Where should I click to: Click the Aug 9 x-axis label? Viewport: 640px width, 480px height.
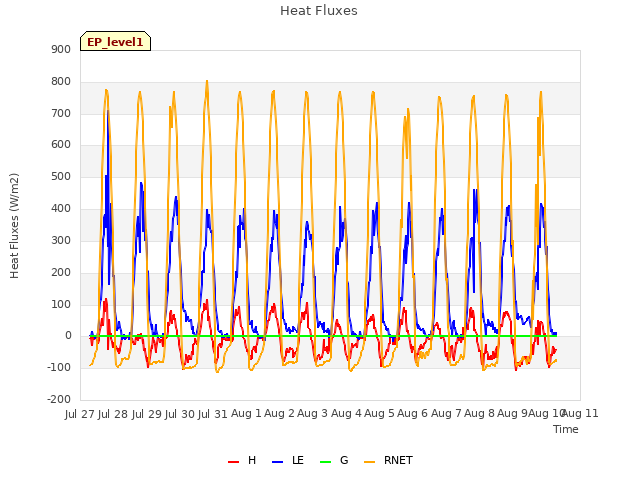pyautogui.click(x=512, y=413)
